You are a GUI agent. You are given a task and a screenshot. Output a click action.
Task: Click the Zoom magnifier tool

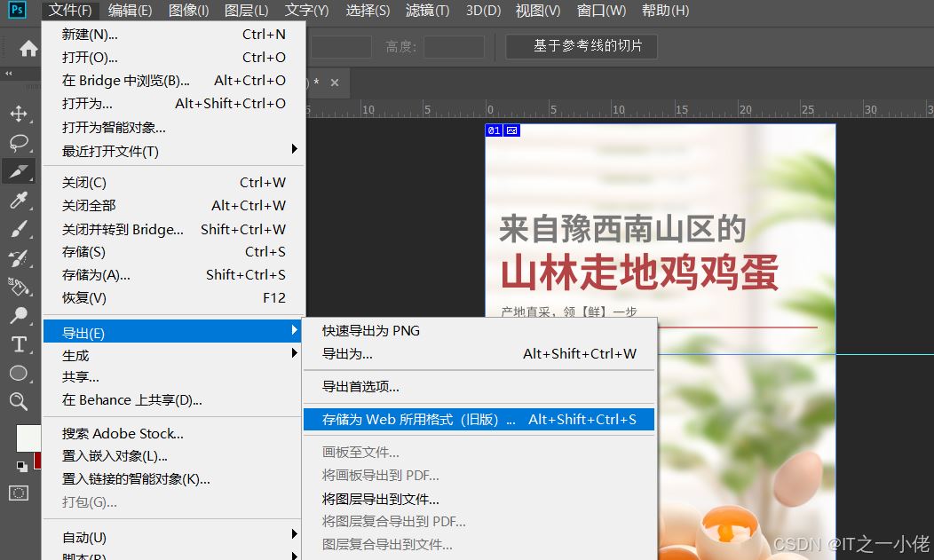pos(19,402)
